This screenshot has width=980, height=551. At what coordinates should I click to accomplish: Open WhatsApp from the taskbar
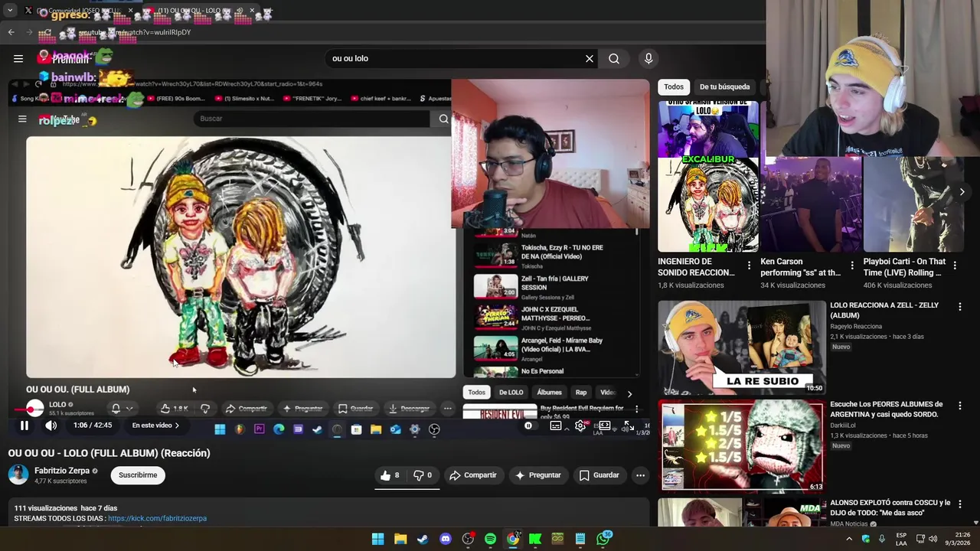[603, 539]
